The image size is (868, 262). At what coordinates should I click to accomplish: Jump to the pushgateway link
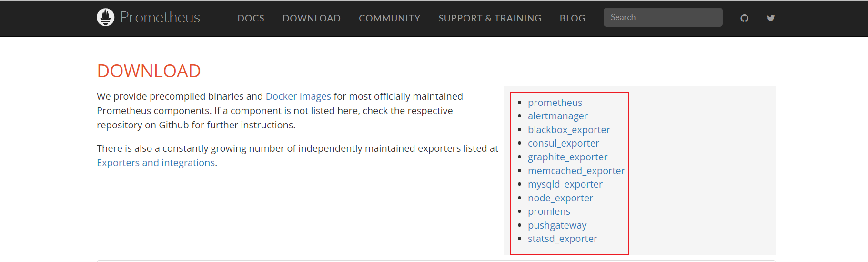pos(557,225)
